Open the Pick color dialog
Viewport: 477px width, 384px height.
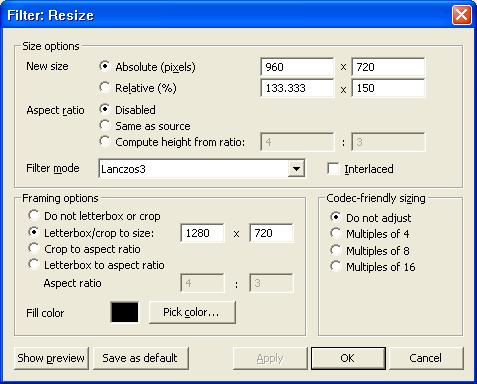pyautogui.click(x=192, y=312)
